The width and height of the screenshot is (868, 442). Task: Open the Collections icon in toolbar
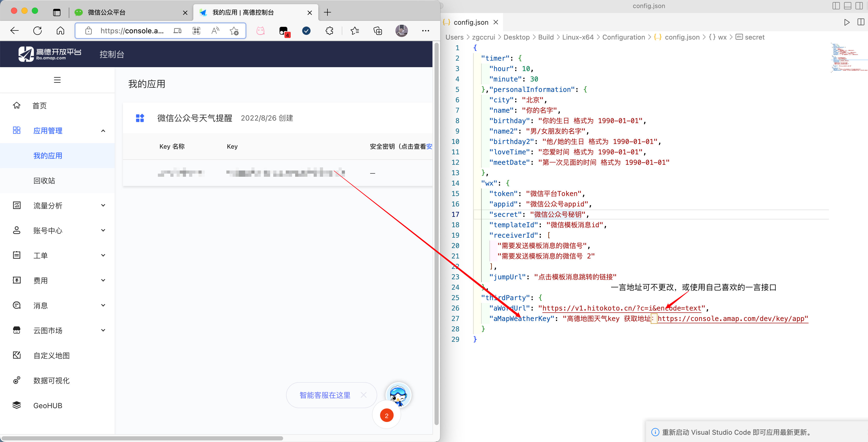[378, 31]
